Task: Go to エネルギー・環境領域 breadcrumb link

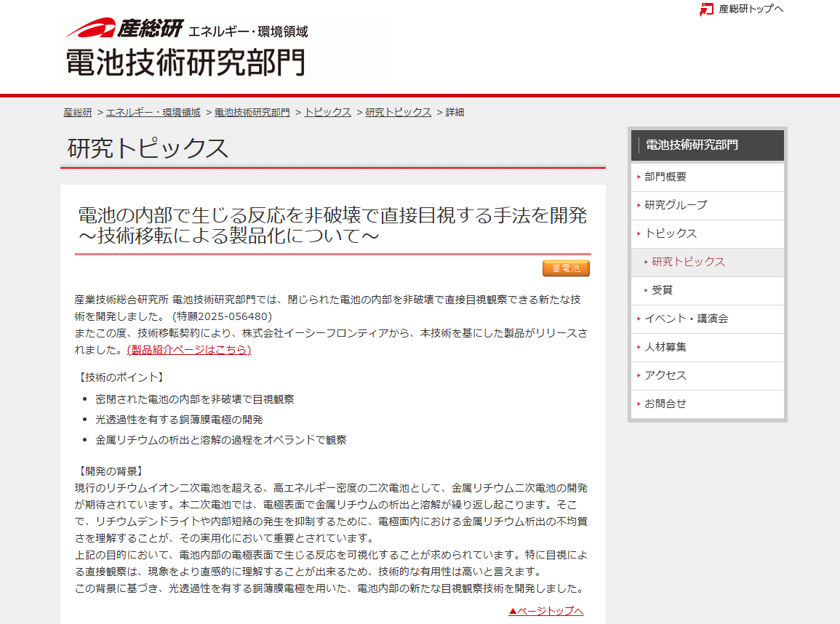Action: (153, 113)
